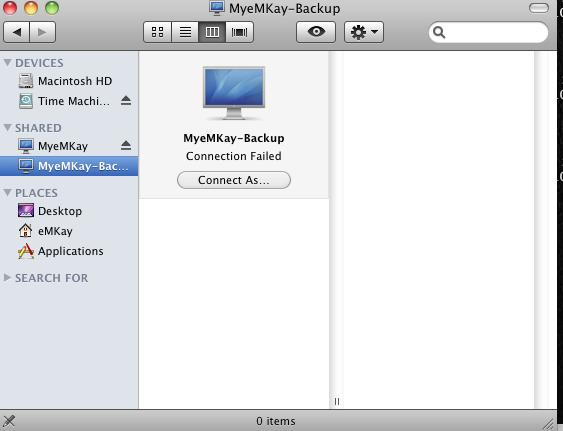Click the title bar computer proxy icon

point(217,8)
